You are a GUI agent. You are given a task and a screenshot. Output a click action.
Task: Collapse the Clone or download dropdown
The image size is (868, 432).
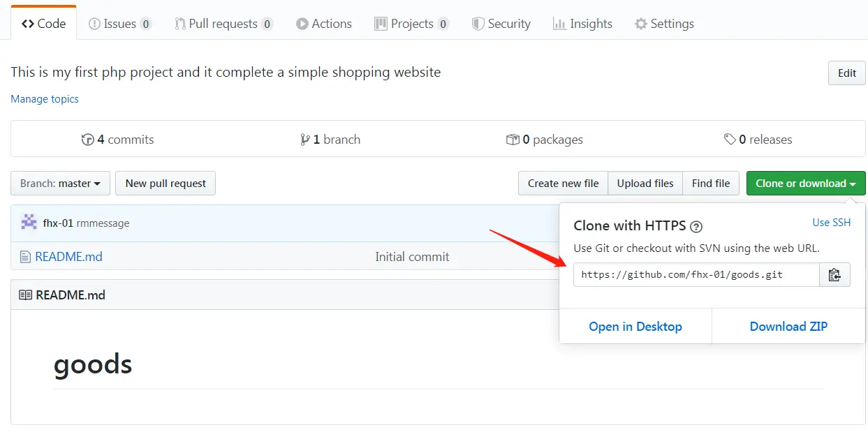pyautogui.click(x=805, y=184)
